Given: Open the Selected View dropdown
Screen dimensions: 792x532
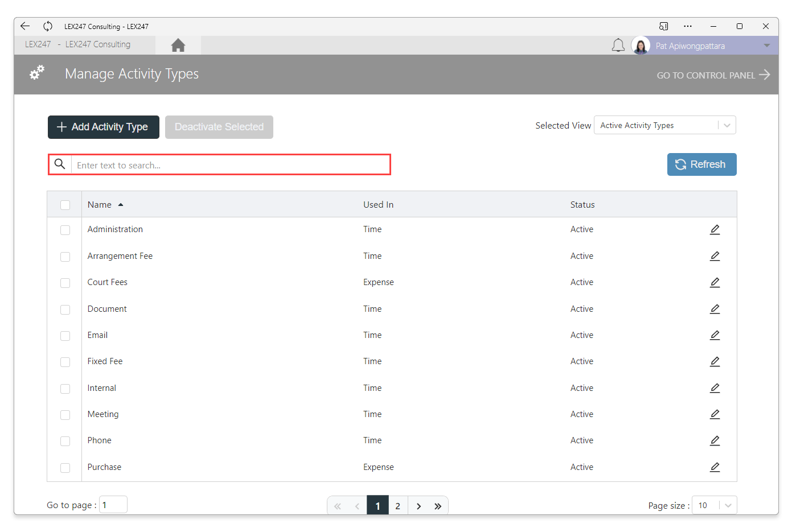Looking at the screenshot, I should pos(665,125).
